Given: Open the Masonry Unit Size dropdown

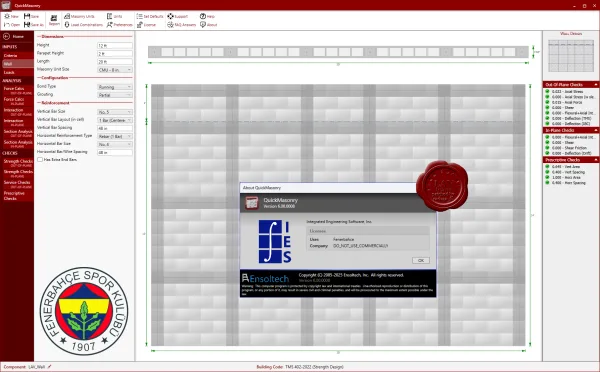Looking at the screenshot, I should click(115, 70).
